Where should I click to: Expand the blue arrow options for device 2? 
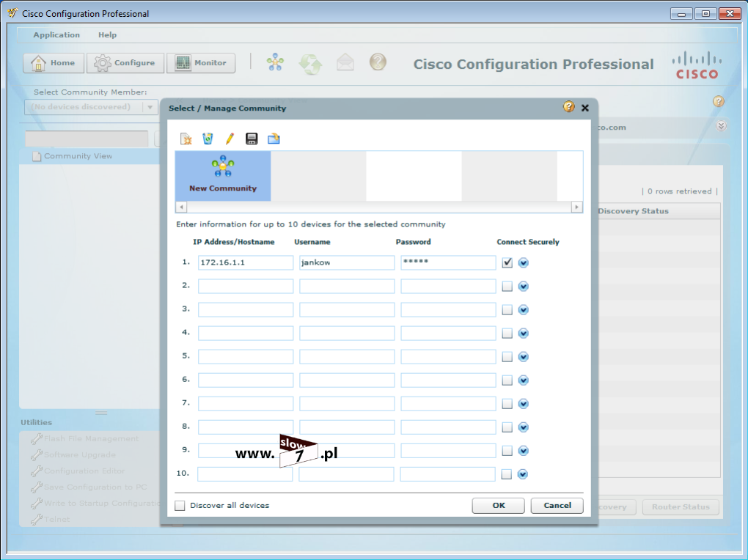click(524, 286)
